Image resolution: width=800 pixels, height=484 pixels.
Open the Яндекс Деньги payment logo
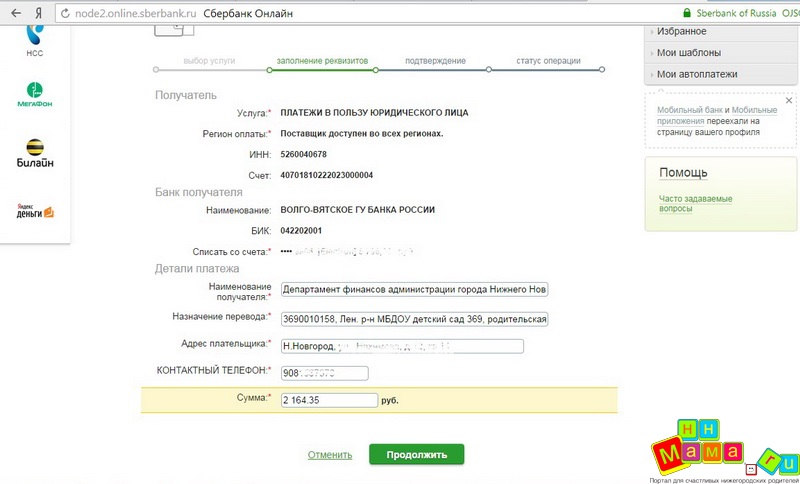pos(35,211)
